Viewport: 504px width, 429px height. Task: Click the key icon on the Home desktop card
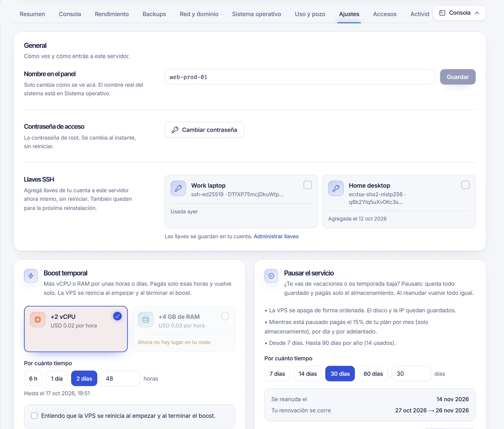(x=336, y=188)
